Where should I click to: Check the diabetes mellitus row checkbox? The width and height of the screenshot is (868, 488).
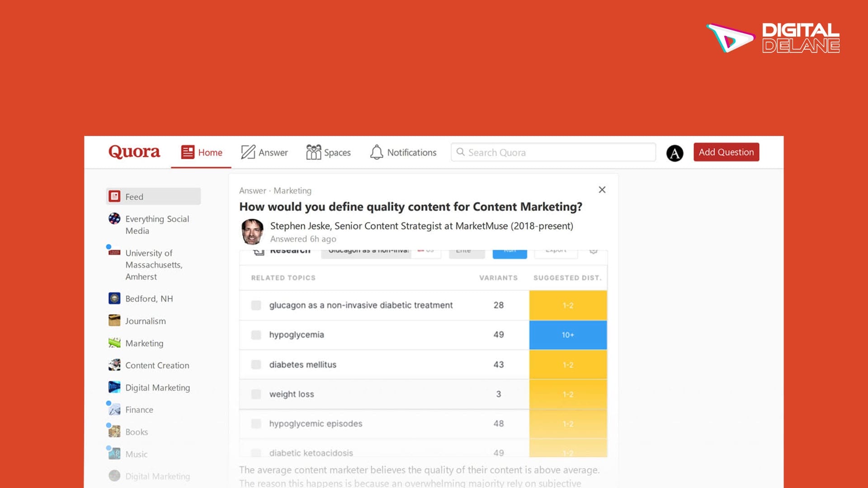[256, 365]
